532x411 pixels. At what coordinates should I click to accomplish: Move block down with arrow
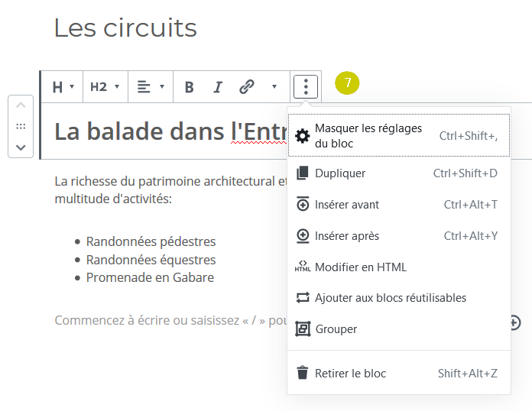[21, 147]
